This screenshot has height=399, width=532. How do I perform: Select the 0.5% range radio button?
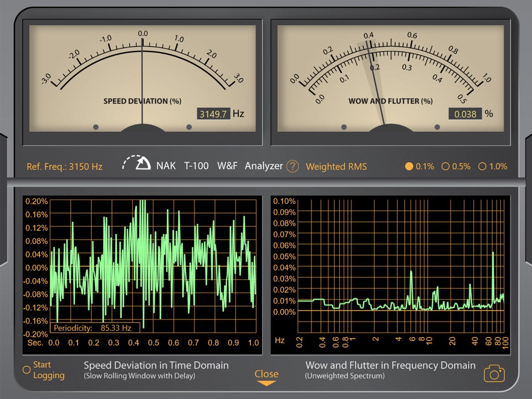pos(445,166)
